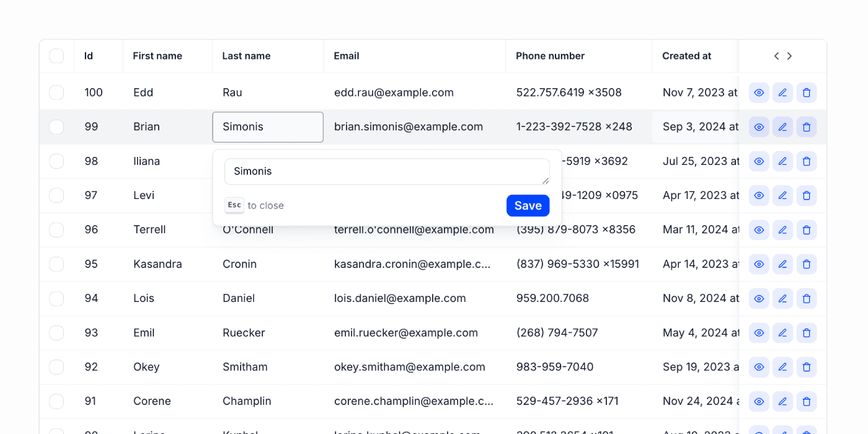
Task: Edit the Okey Smitham row
Action: [782, 367]
